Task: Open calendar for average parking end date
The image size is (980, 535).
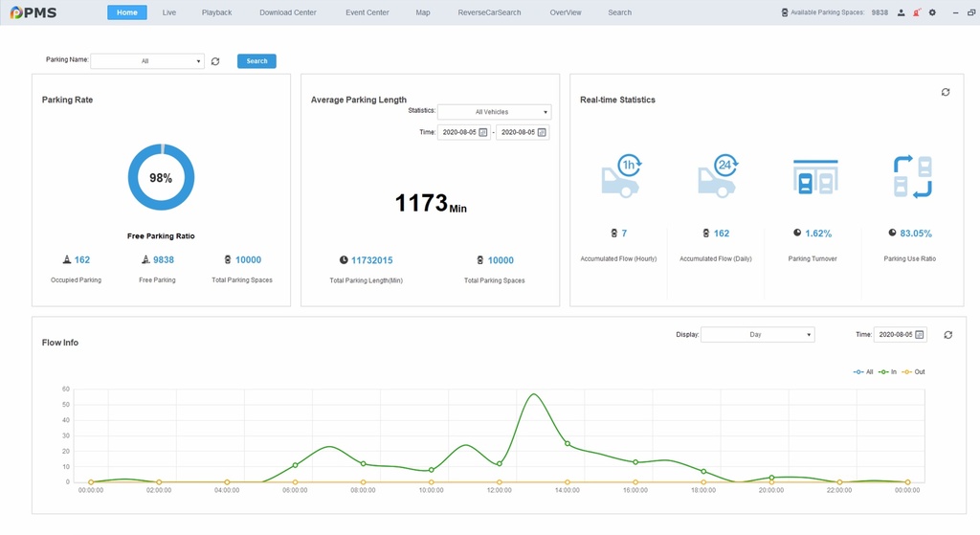Action: (x=541, y=132)
